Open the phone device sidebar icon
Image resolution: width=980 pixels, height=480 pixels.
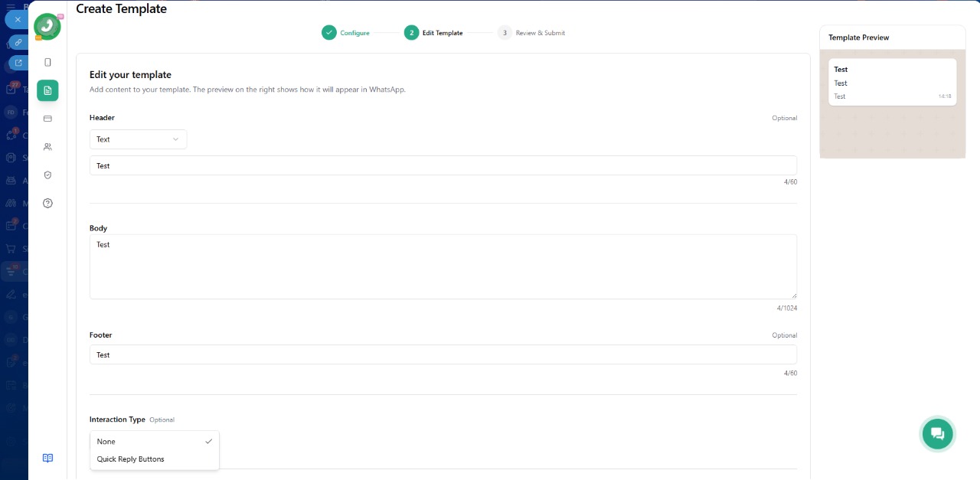[x=47, y=62]
